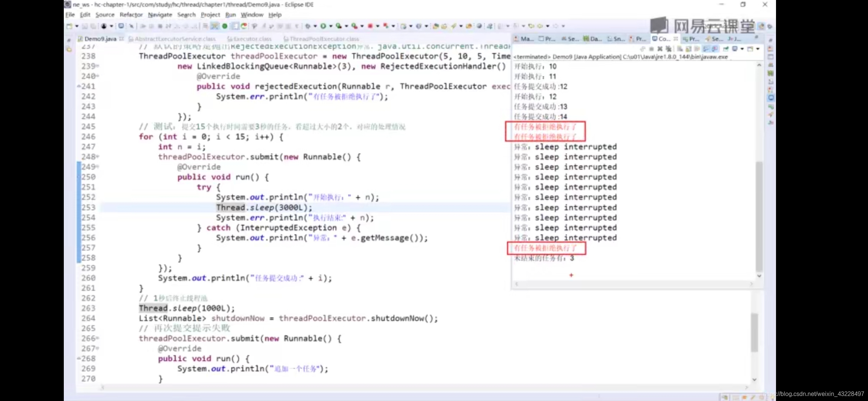Switch to the Debug perspective icon
The image size is (868, 401).
(x=770, y=26)
